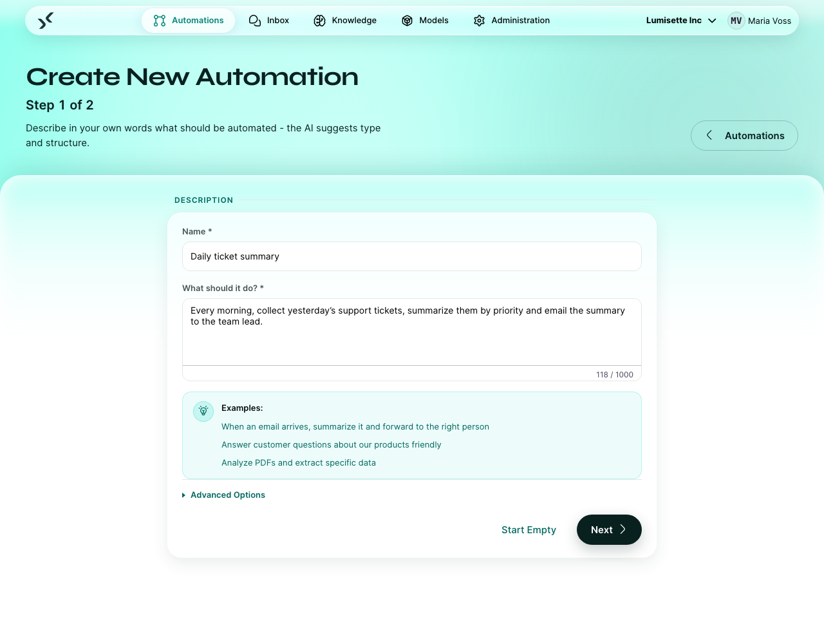Use the Answer customer questions example
824x644 pixels.
point(332,444)
